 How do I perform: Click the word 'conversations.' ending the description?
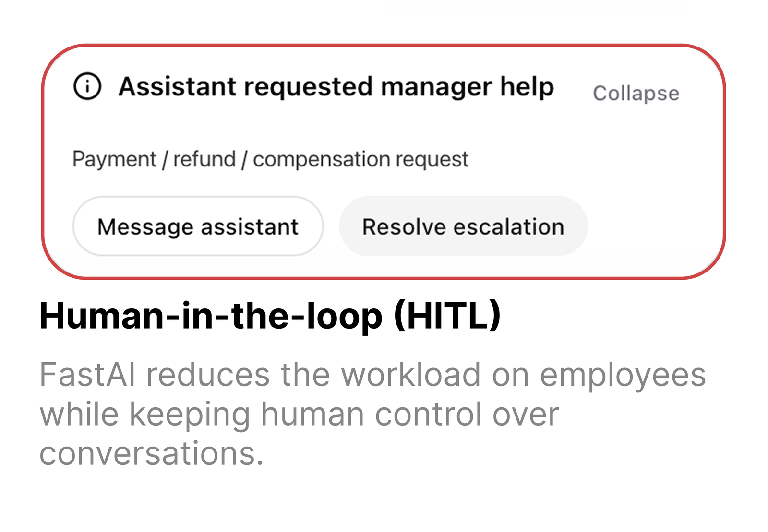pyautogui.click(x=151, y=453)
